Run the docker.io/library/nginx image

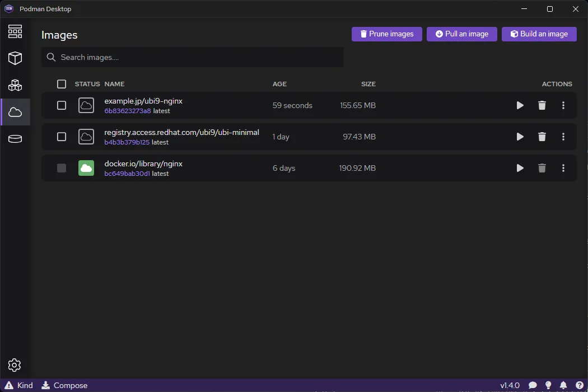520,168
